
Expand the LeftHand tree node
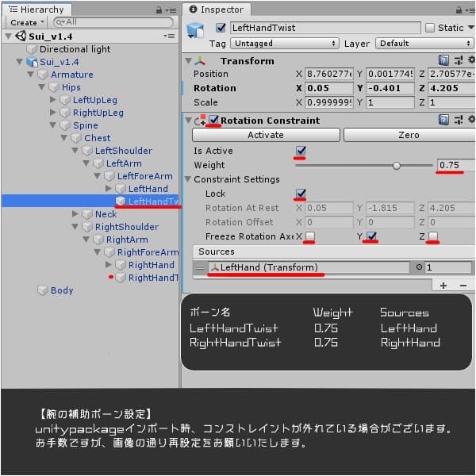[109, 189]
